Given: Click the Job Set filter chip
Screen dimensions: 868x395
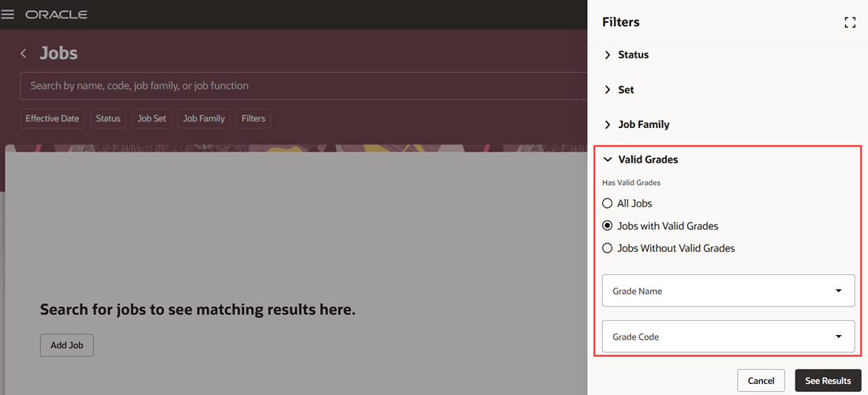Looking at the screenshot, I should pos(152,118).
